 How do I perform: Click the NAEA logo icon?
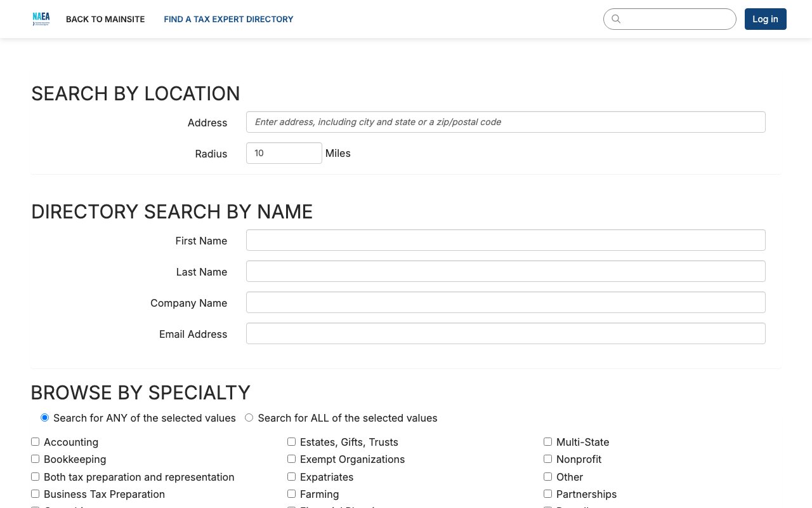(41, 19)
